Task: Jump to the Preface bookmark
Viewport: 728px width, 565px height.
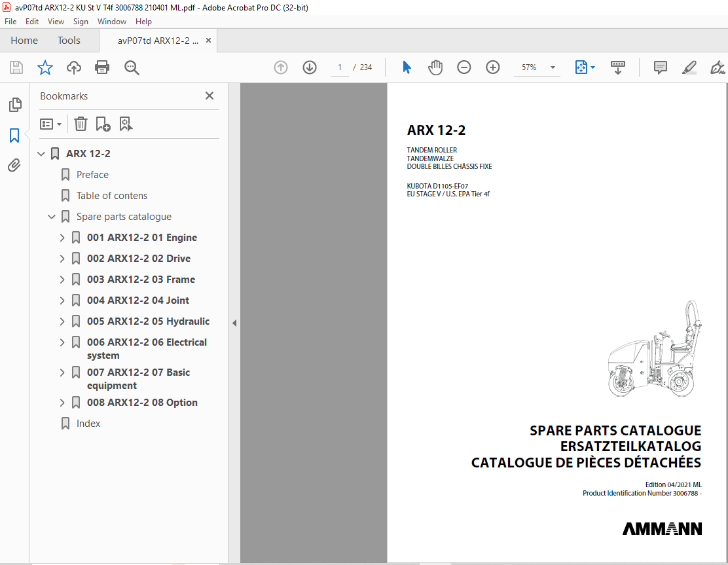Action: click(x=92, y=175)
